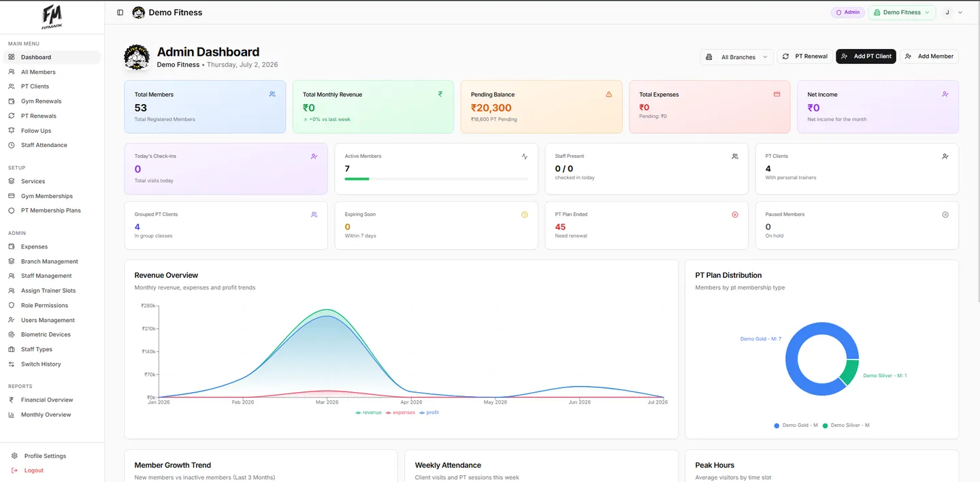Click the red X icon on PT Plan Ended
980x482 pixels.
735,214
